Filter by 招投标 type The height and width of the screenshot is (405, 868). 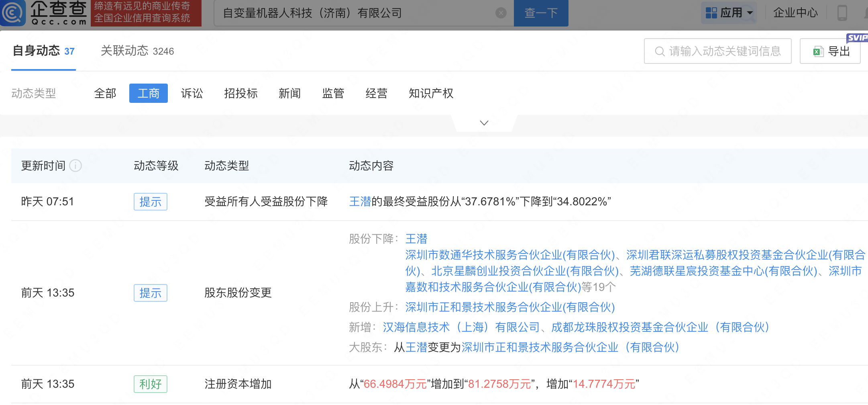241,93
